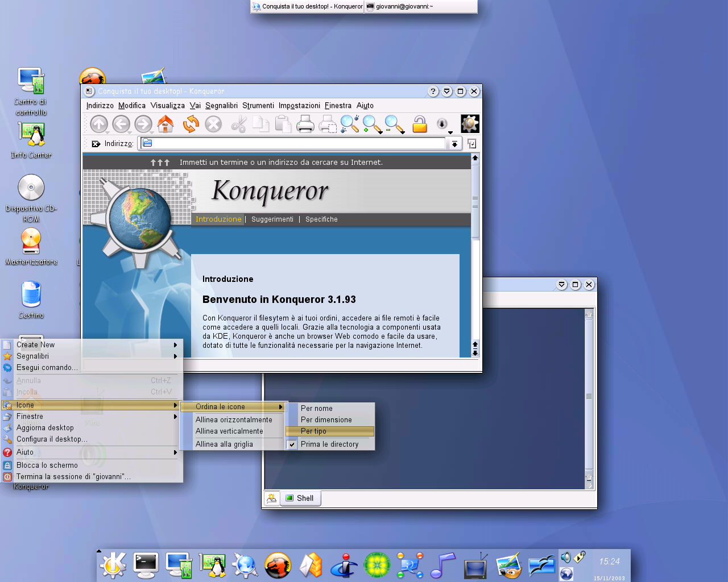
Task: Open the K menu in the panel
Action: click(x=113, y=565)
